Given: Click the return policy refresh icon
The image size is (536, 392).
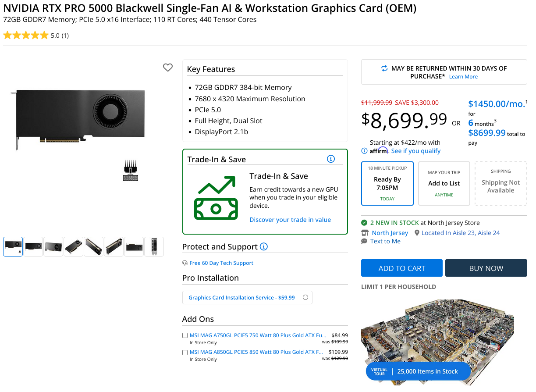Looking at the screenshot, I should pos(384,68).
